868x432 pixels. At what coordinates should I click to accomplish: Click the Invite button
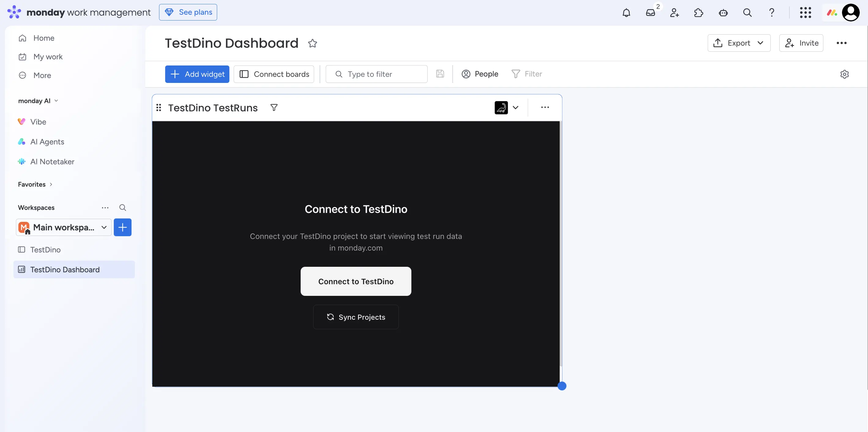[x=801, y=43]
